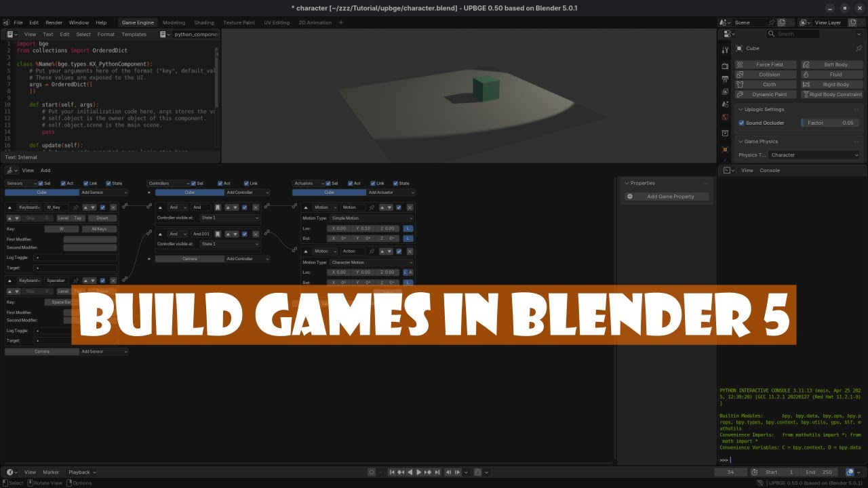This screenshot has height=488, width=868.
Task: Open the Playback dropdown in timeline
Action: [82, 472]
